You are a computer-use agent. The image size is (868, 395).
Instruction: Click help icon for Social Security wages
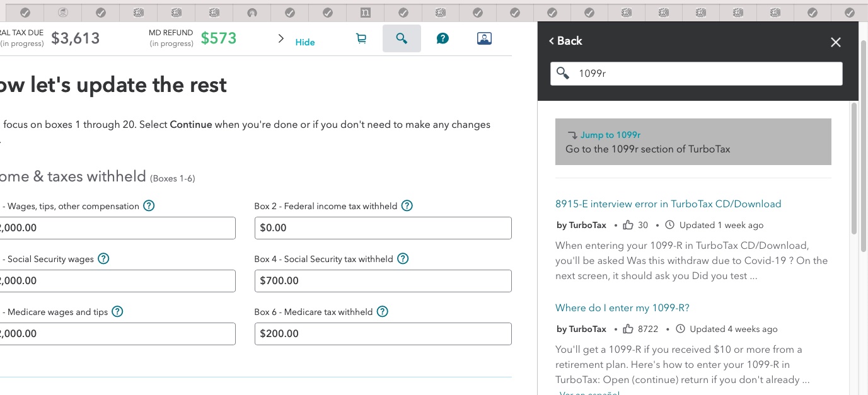[104, 259]
